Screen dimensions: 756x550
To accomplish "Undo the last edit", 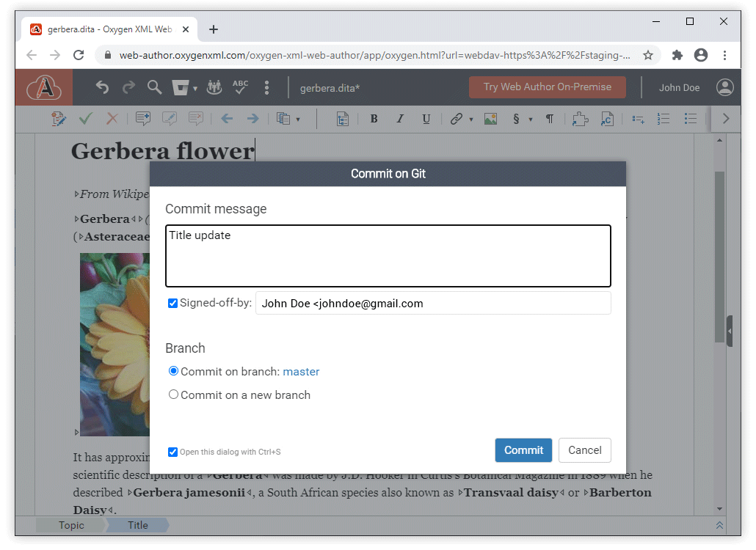I will [102, 87].
